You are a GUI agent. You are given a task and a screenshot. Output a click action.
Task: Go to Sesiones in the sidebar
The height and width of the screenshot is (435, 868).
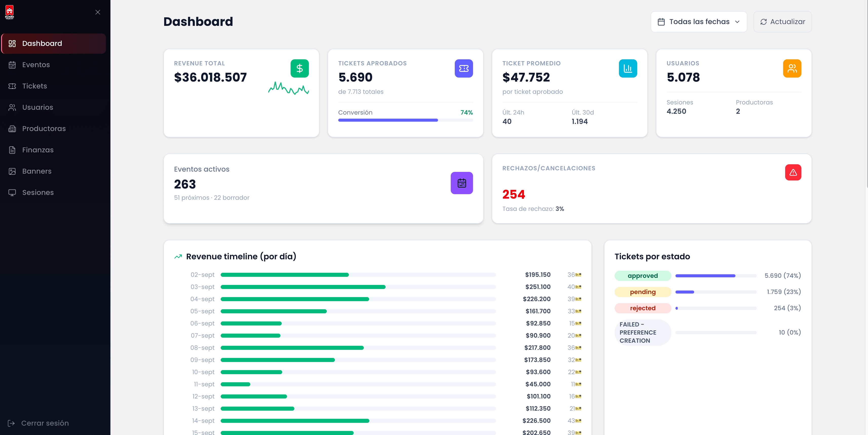click(53, 192)
